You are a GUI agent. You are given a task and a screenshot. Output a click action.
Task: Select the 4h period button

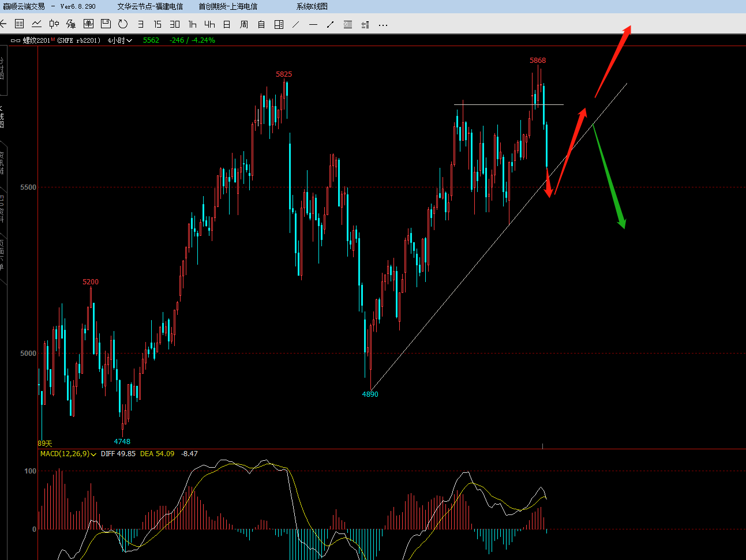coord(209,24)
